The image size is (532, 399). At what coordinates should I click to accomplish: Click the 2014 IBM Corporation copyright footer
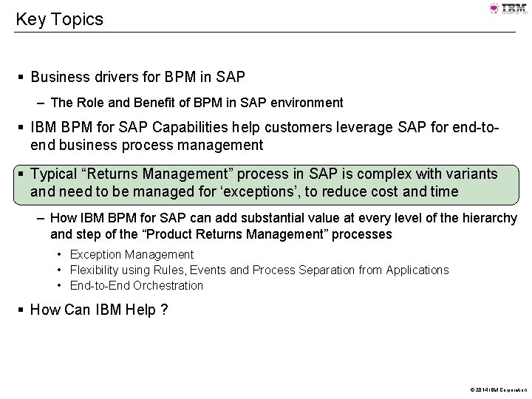click(499, 390)
